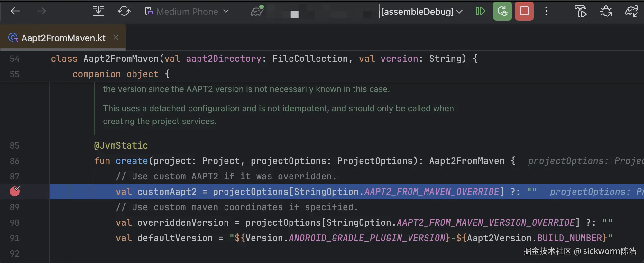
Task: Click the circular sync arrows icon
Action: tap(124, 12)
